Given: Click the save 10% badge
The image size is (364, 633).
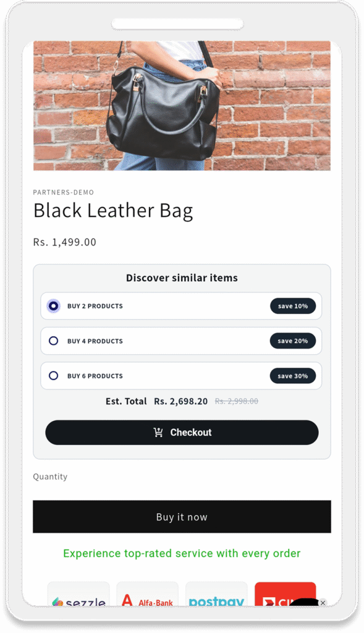Looking at the screenshot, I should [293, 306].
